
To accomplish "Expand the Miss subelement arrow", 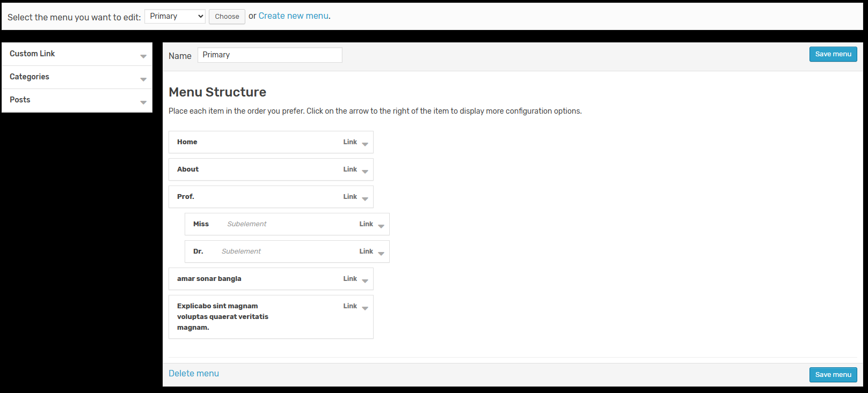I will [381, 226].
